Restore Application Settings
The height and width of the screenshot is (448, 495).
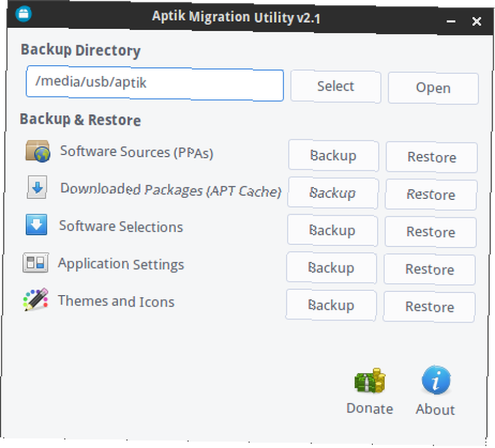[x=430, y=269]
